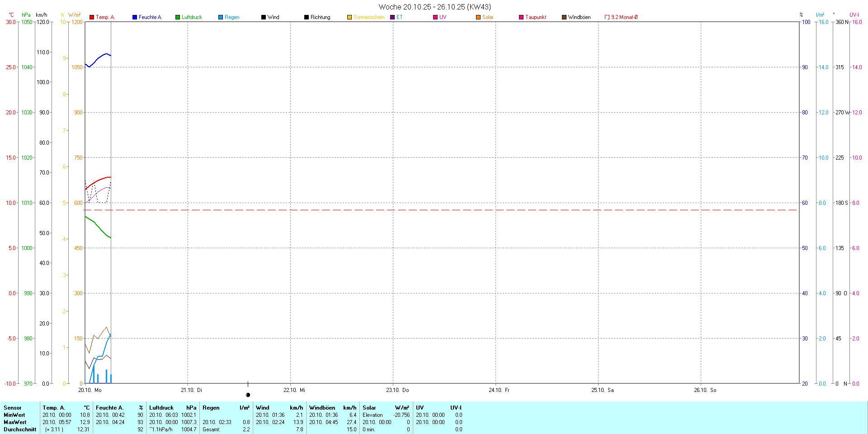Click the red Temp. A. legend swatch
The width and height of the screenshot is (868, 434).
point(92,17)
